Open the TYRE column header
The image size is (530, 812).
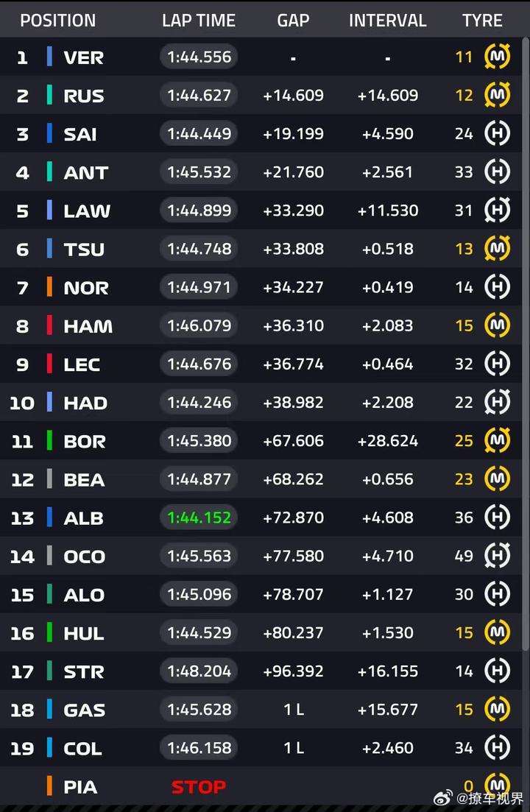[x=482, y=20]
